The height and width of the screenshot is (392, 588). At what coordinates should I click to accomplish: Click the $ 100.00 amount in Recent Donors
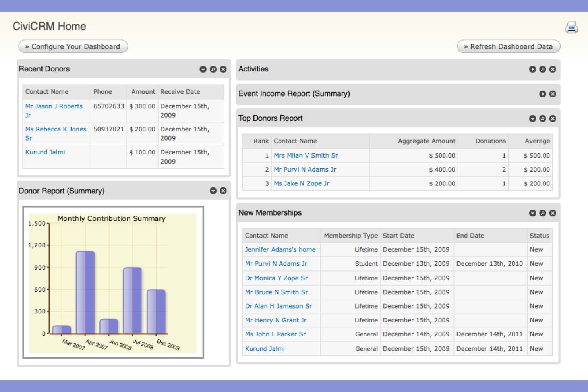tap(142, 152)
